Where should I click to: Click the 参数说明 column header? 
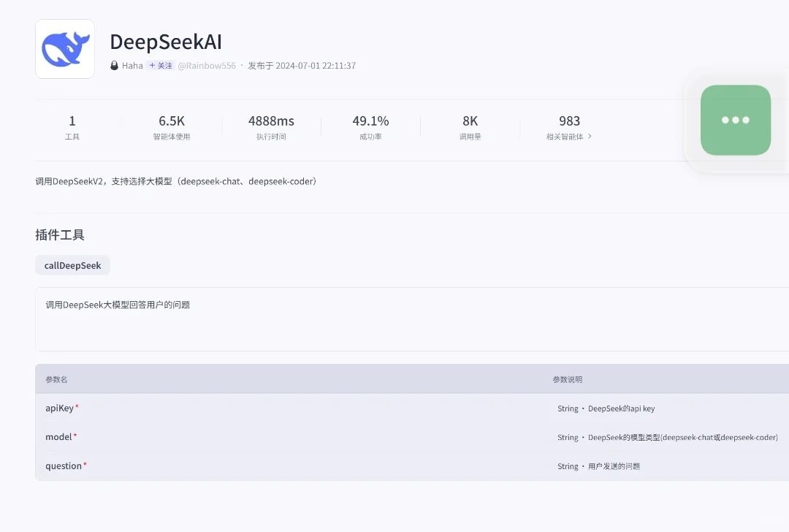click(568, 379)
